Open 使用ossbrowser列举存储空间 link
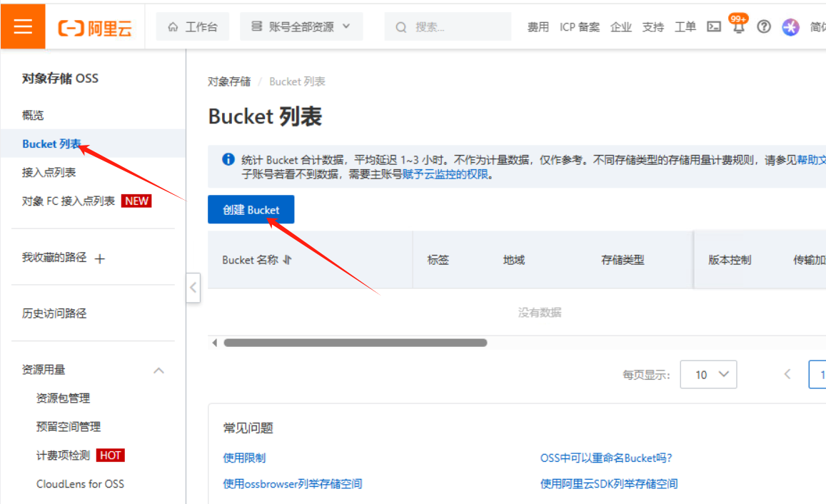 (x=293, y=483)
